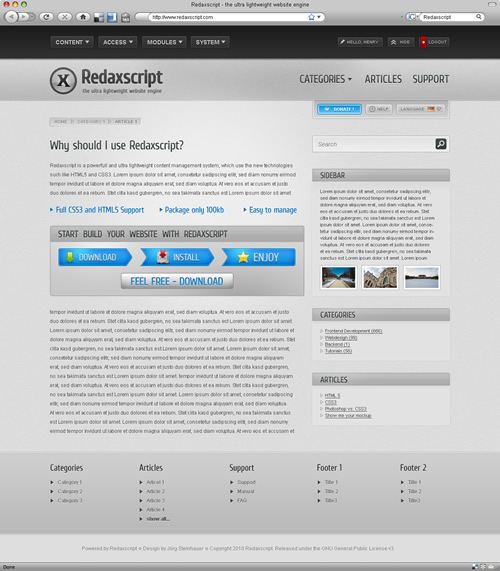500x571 pixels.
Task: Open the ARTICLES navigation item
Action: pos(383,79)
